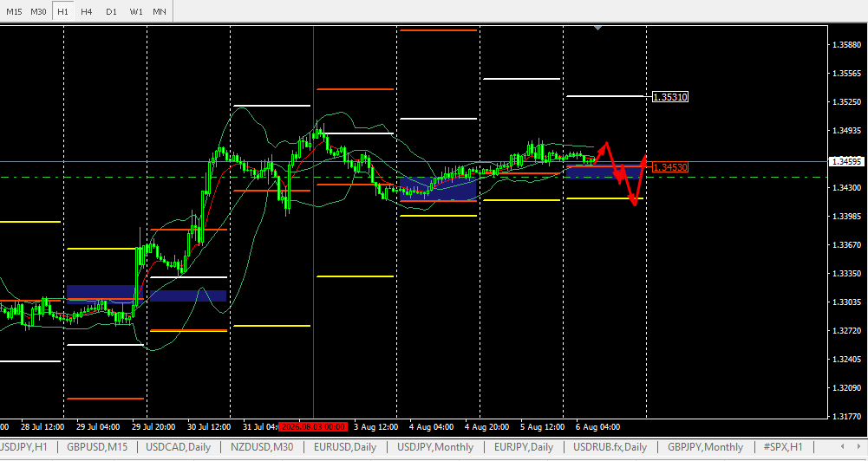Click price scale value 1.32090
Screen dimensions: 868x461
(x=847, y=388)
